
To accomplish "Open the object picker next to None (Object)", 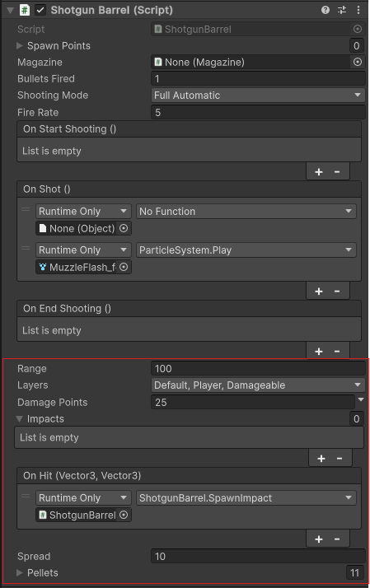I will pyautogui.click(x=124, y=228).
